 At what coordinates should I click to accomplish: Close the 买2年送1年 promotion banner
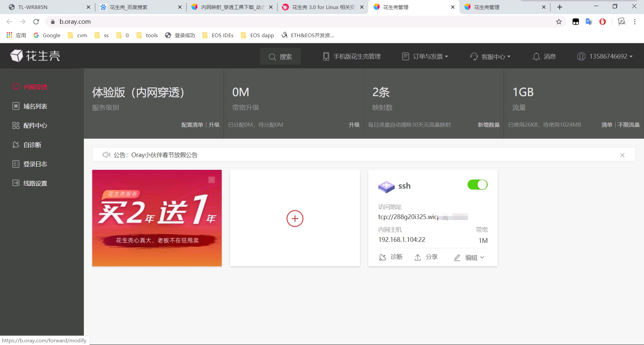[212, 180]
